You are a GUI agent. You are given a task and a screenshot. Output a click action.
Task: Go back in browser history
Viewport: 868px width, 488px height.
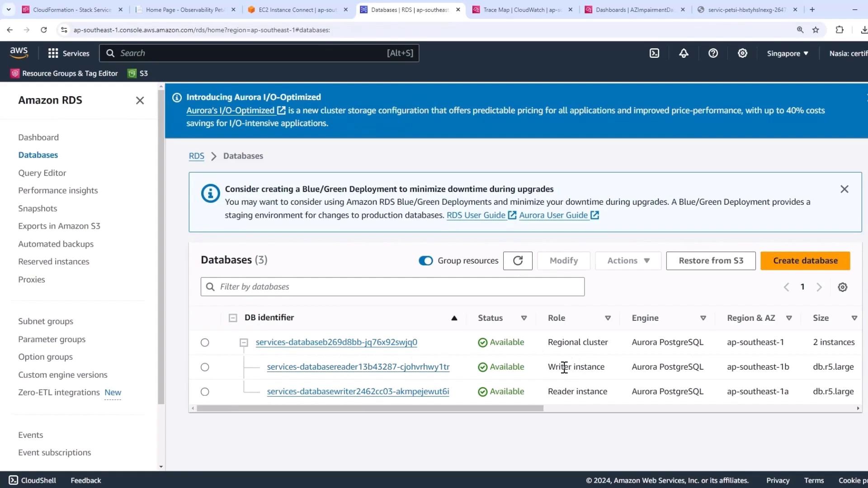(9, 30)
